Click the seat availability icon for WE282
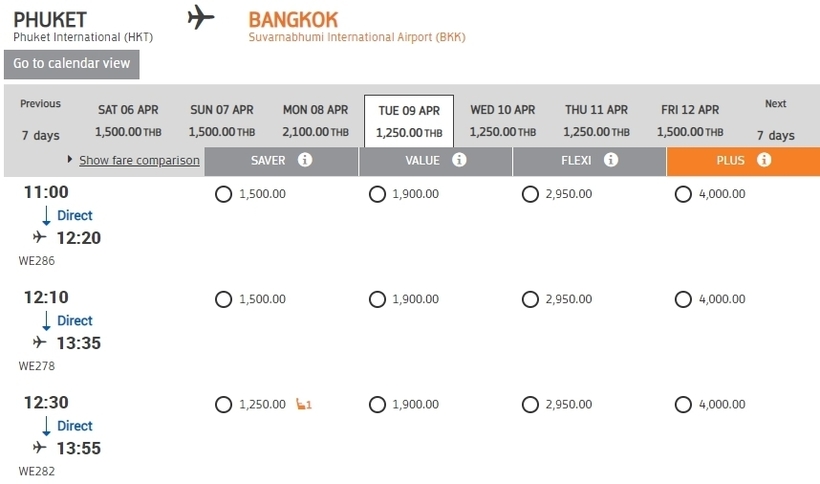Image resolution: width=820 pixels, height=484 pixels. (304, 404)
